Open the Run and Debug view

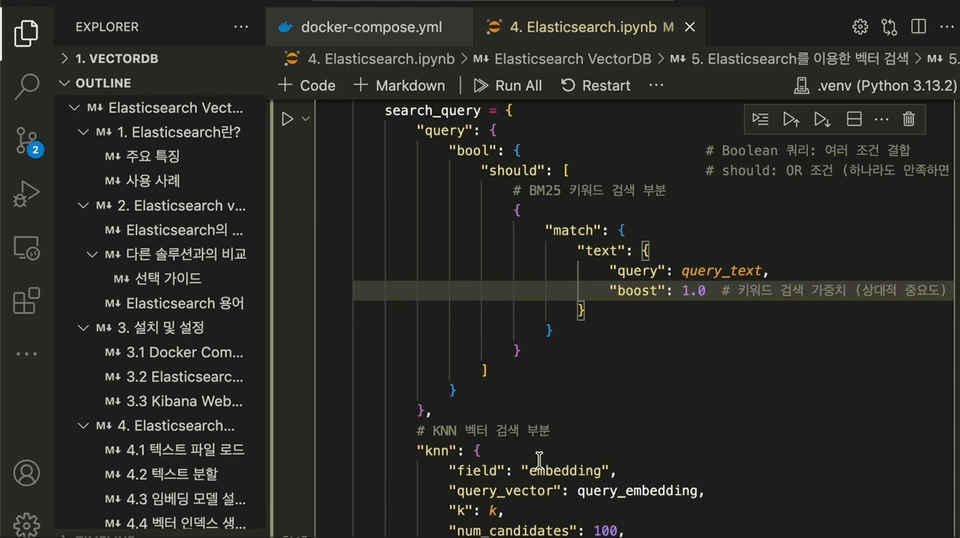pyautogui.click(x=27, y=194)
